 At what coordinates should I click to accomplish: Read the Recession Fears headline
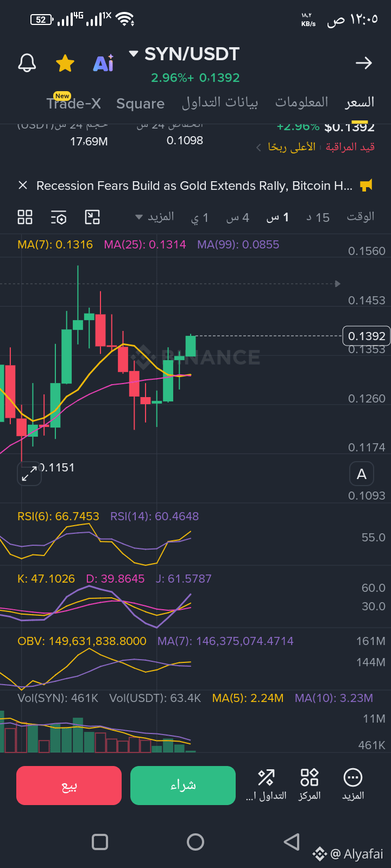tap(194, 186)
